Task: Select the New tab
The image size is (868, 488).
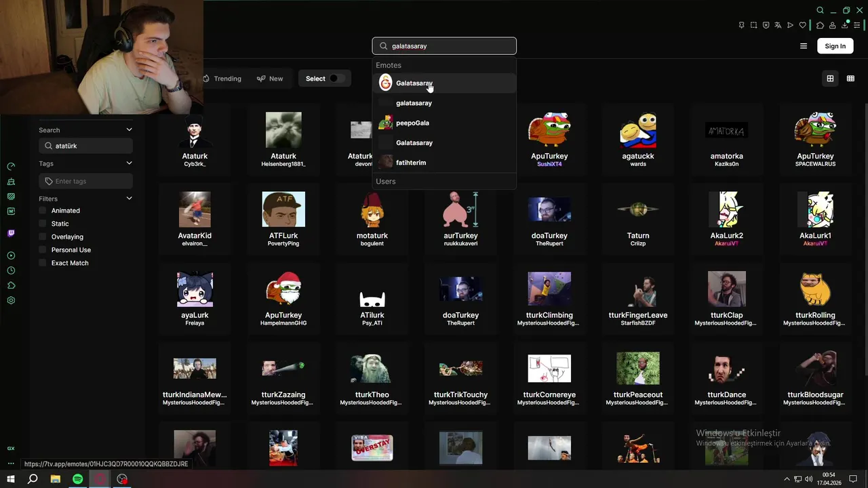Action: tap(270, 79)
